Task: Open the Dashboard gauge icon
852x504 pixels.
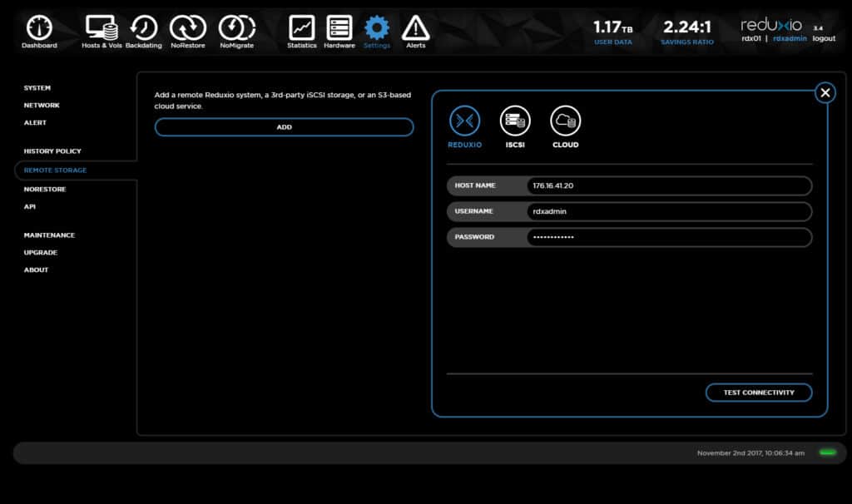Action: (39, 27)
